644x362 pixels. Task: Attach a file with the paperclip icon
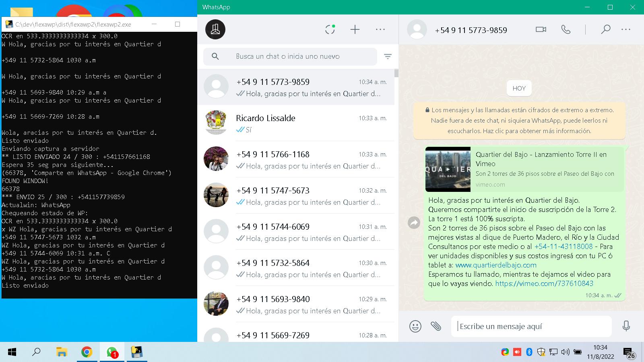tap(436, 326)
